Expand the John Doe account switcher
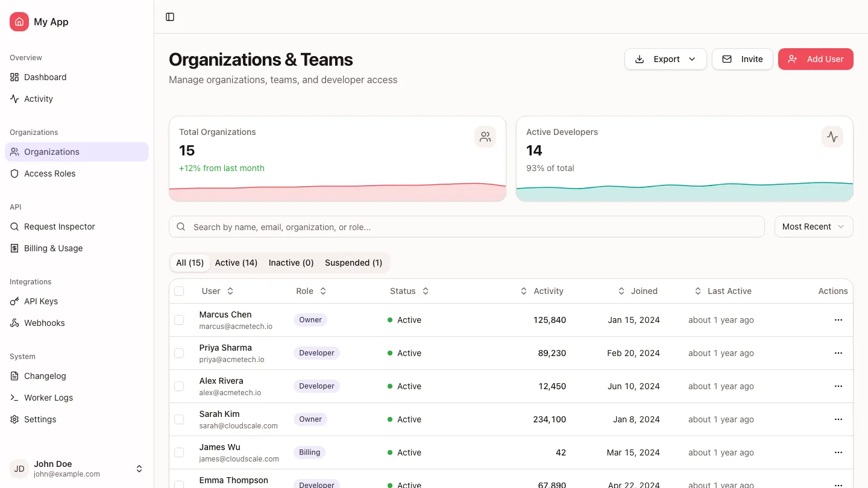 (x=139, y=469)
